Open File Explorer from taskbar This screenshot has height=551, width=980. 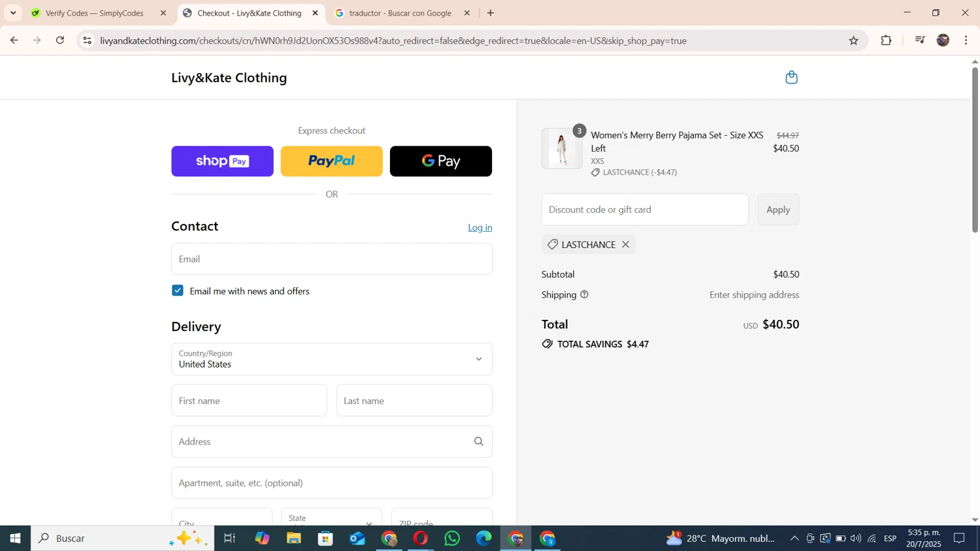[293, 539]
